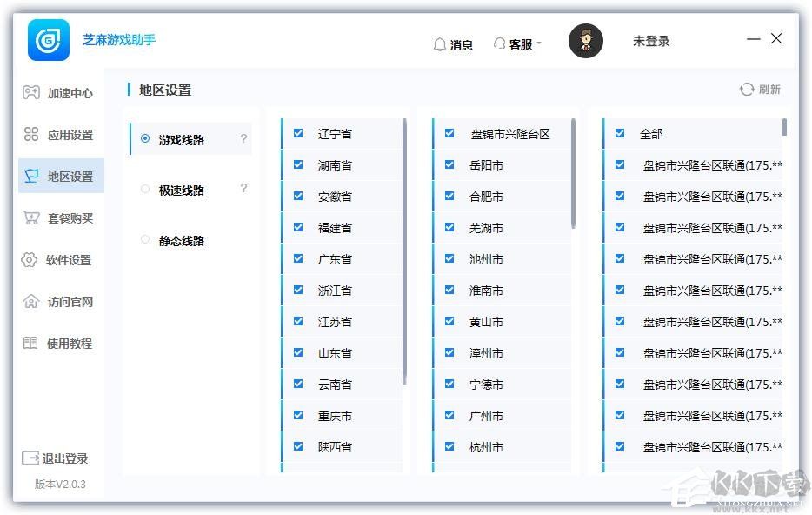Click the 消息 bell icon
Screen dimensions: 812x515
click(x=440, y=44)
